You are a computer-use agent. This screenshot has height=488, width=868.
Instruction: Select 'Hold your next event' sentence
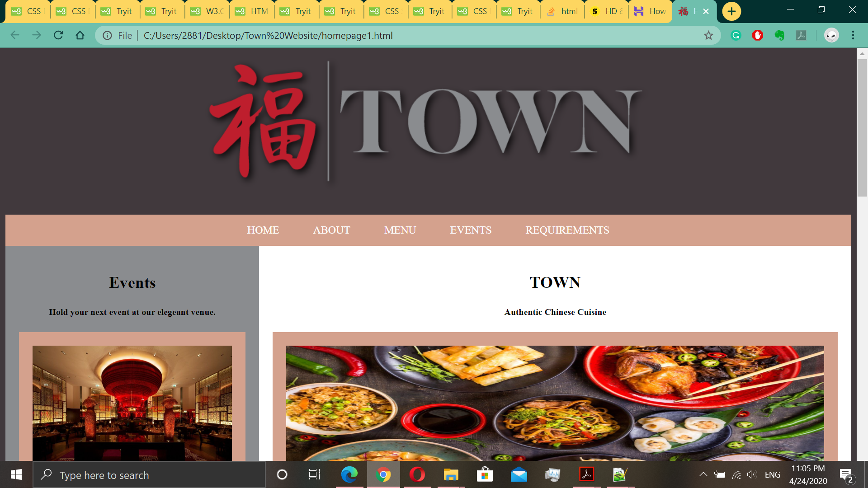coord(132,312)
